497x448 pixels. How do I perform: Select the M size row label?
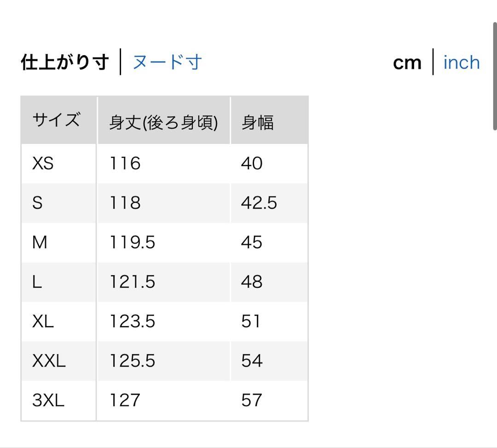click(40, 242)
